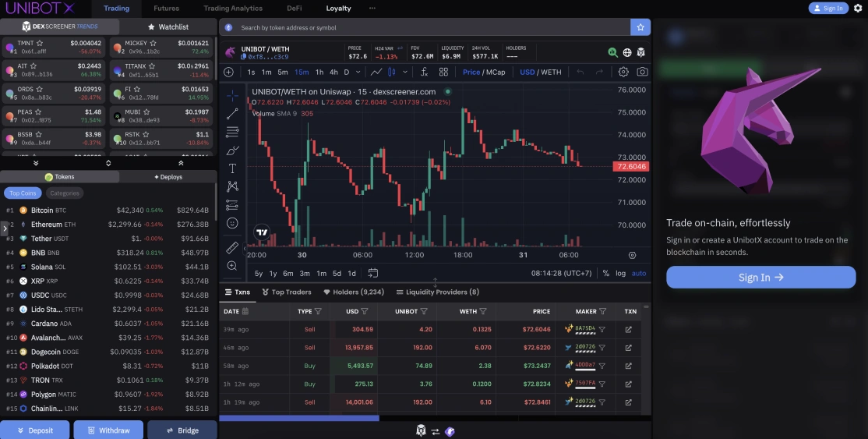868x439 pixels.
Task: Filter by maker 2d0726 in 13,957.85 row
Action: point(602,348)
